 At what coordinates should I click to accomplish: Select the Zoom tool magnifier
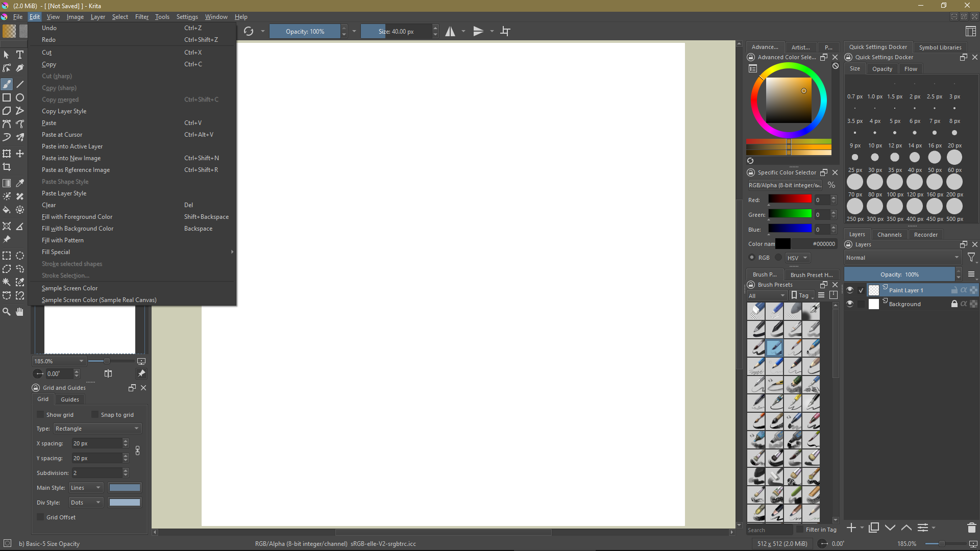7,312
